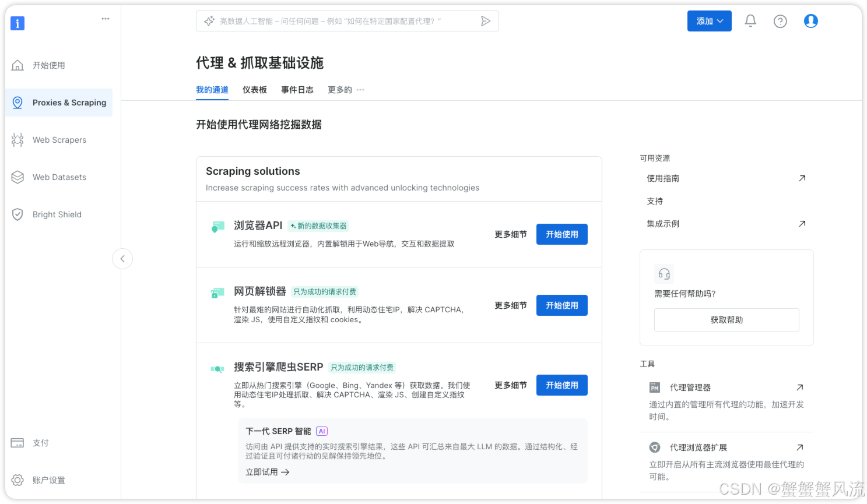Viewport: 867px width, 504px height.
Task: Click the AI badge next to 下一代 SERP 智能
Action: (x=322, y=431)
